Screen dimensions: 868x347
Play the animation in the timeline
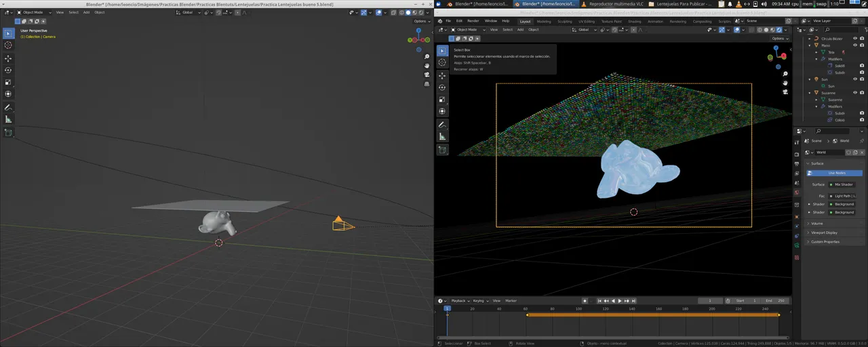pos(620,301)
